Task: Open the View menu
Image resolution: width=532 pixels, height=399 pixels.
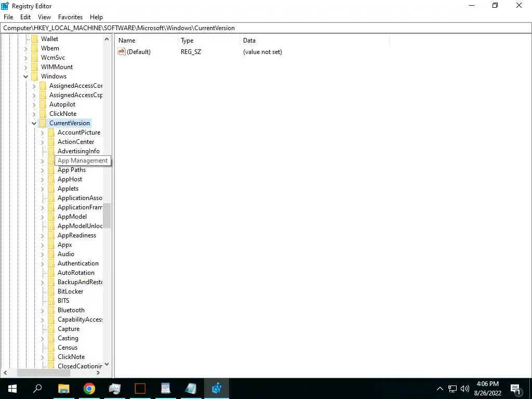Action: pos(44,17)
